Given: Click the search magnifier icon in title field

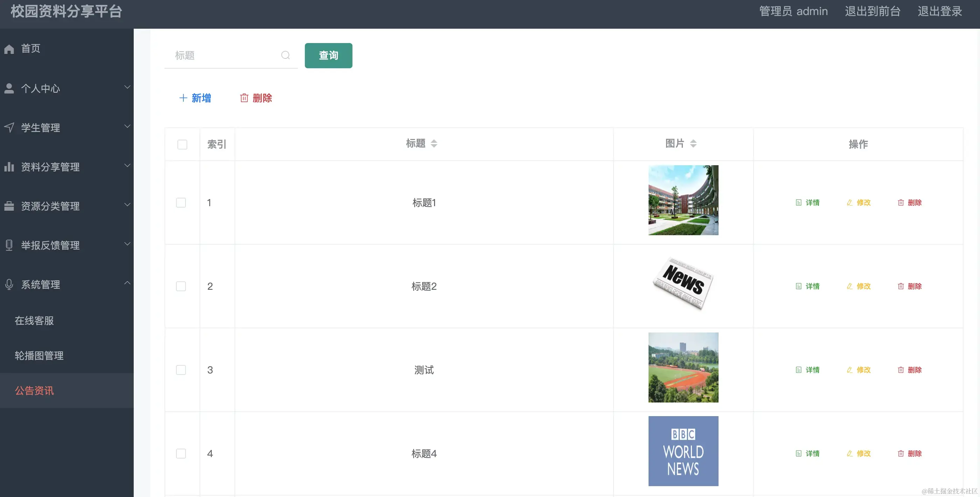Looking at the screenshot, I should point(285,56).
